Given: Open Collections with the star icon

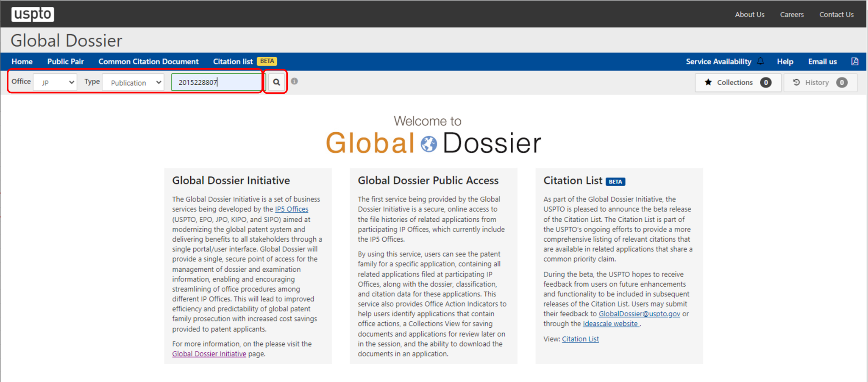Looking at the screenshot, I should pyautogui.click(x=737, y=82).
